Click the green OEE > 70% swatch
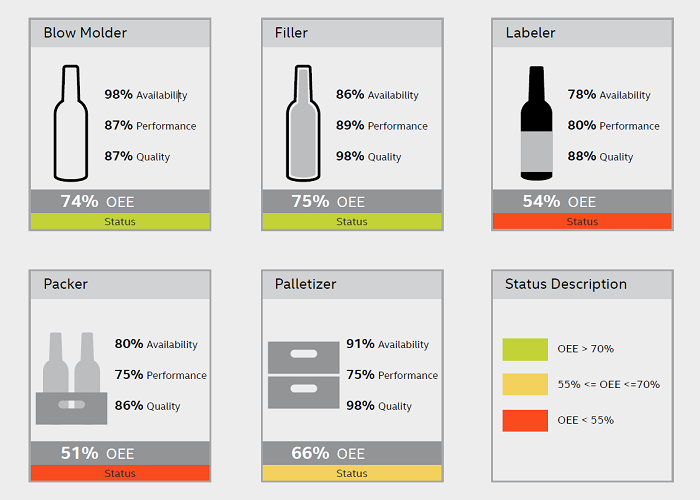Image resolution: width=700 pixels, height=500 pixels. point(525,349)
